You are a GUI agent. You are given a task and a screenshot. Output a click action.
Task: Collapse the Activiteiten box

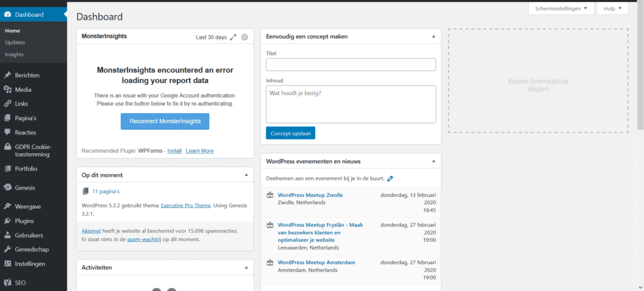[247, 268]
